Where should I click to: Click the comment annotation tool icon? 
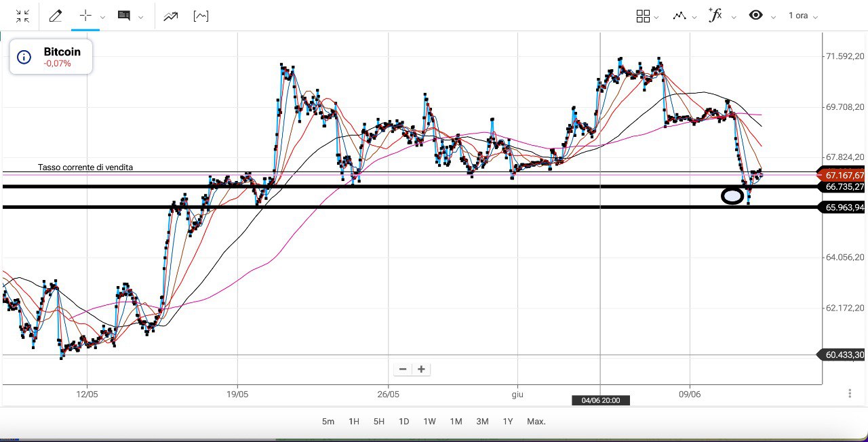point(124,16)
